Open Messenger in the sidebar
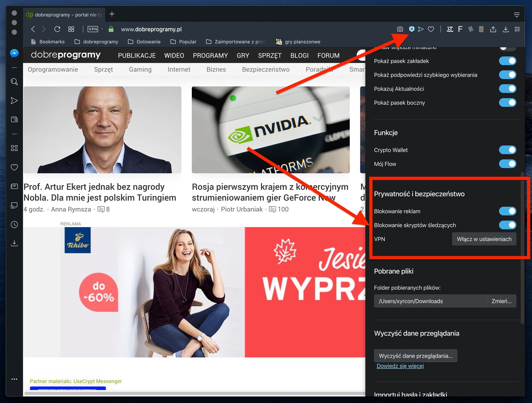The width and height of the screenshot is (532, 403). click(14, 53)
